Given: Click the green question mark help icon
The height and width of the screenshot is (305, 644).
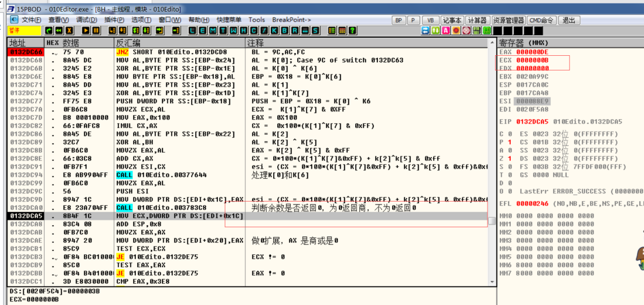Looking at the screenshot, I should click(x=353, y=31).
